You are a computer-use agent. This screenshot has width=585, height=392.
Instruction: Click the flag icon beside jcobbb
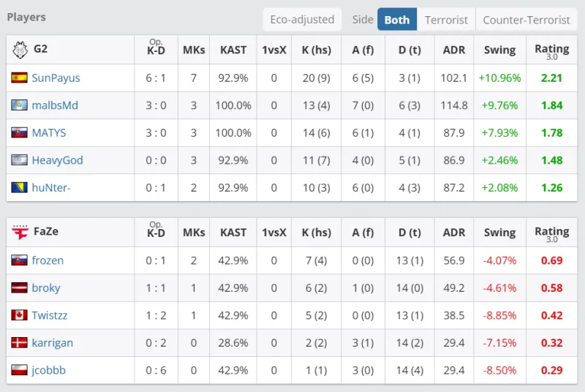(x=19, y=370)
